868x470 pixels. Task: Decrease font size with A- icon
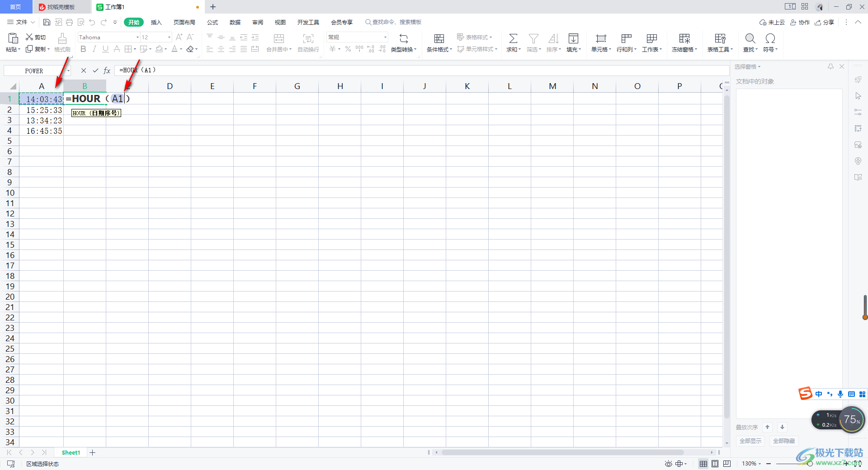pyautogui.click(x=190, y=37)
